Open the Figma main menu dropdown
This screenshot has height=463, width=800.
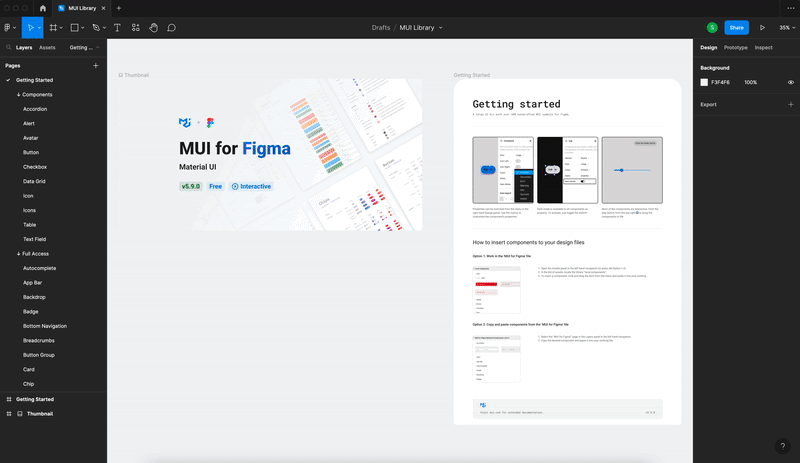pos(10,28)
